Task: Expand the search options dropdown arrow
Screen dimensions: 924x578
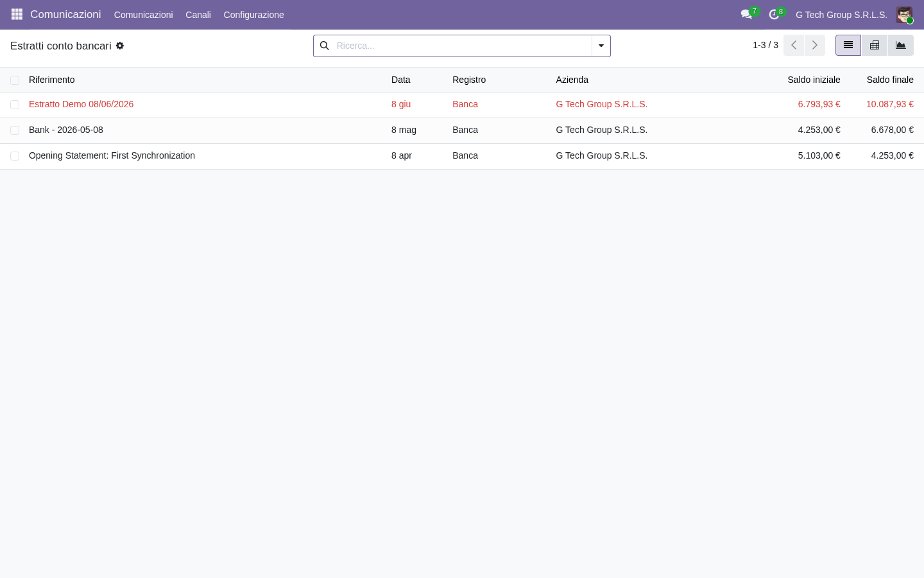Action: point(601,46)
